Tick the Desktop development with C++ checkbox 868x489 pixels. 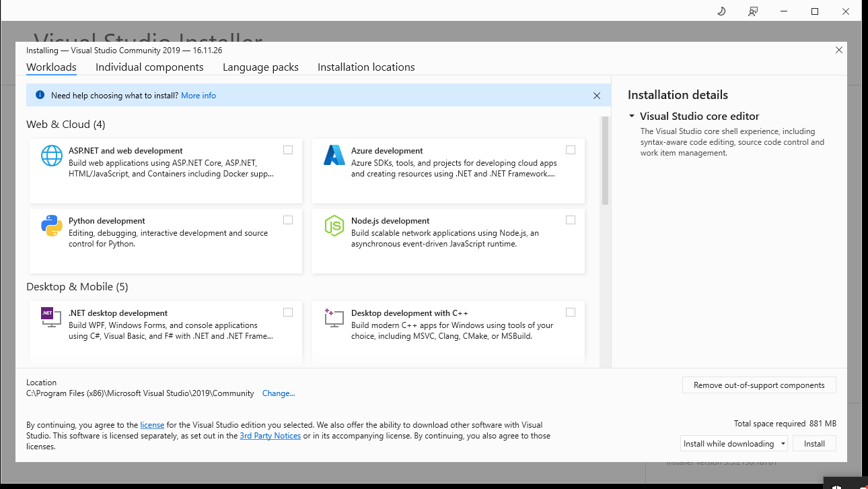(571, 313)
